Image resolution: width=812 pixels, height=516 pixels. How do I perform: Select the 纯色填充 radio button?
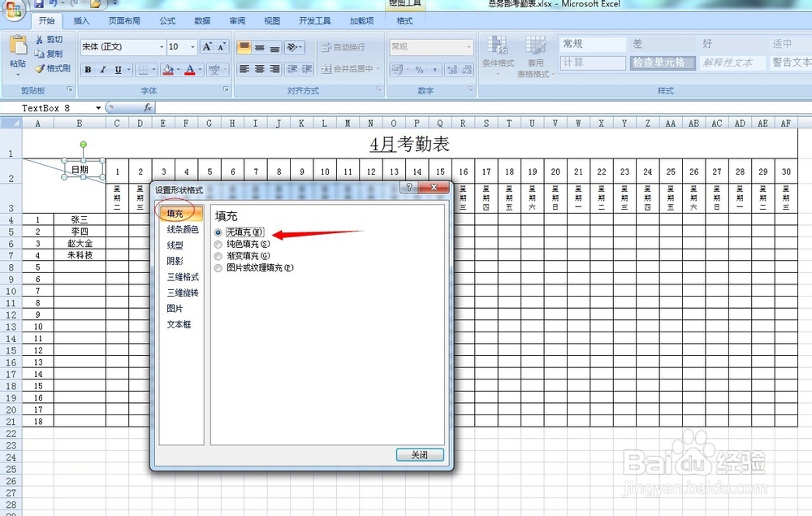tap(217, 245)
